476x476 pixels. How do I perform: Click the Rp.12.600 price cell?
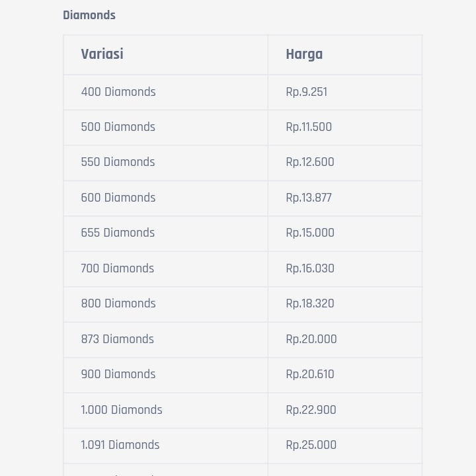(310, 162)
